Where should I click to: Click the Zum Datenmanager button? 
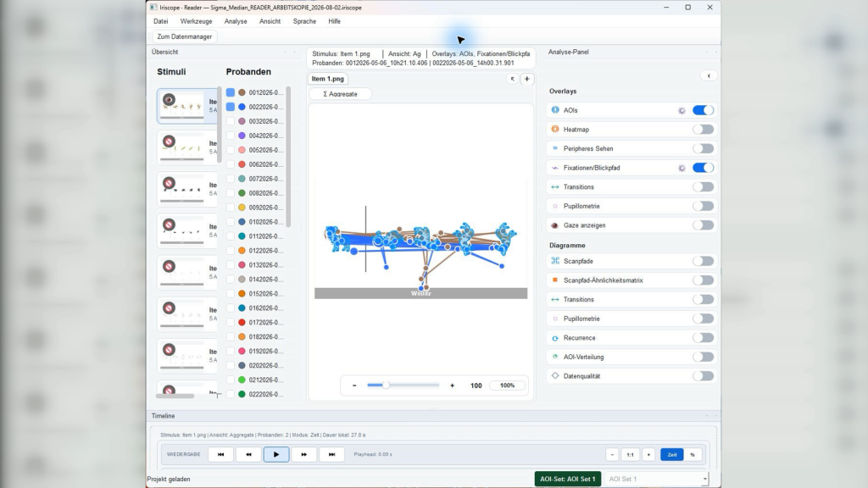click(184, 36)
